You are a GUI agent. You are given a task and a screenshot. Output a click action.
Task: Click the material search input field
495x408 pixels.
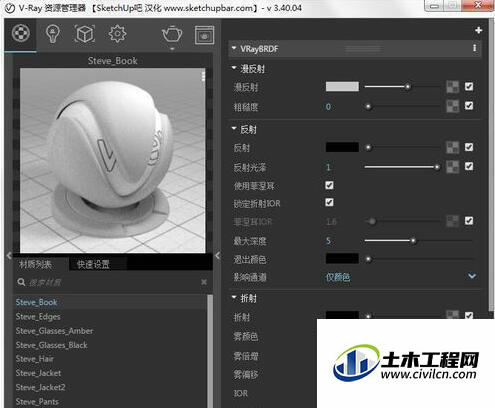pos(113,283)
